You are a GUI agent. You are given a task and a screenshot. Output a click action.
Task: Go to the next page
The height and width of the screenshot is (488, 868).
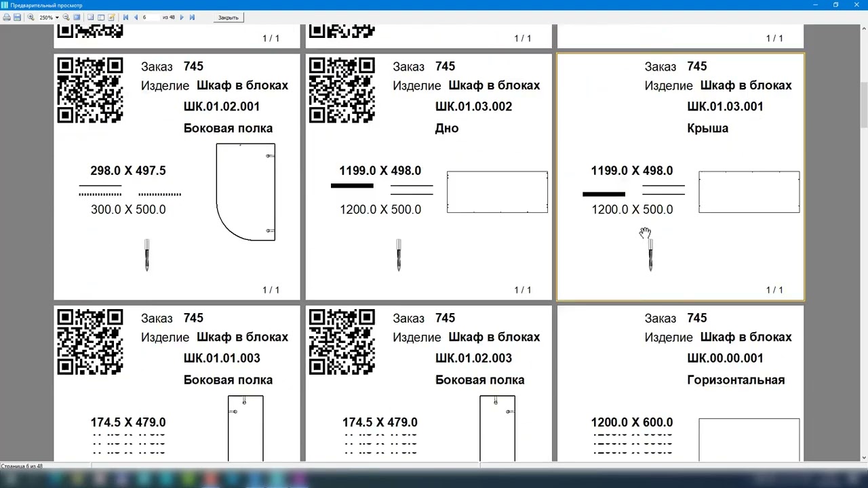182,18
